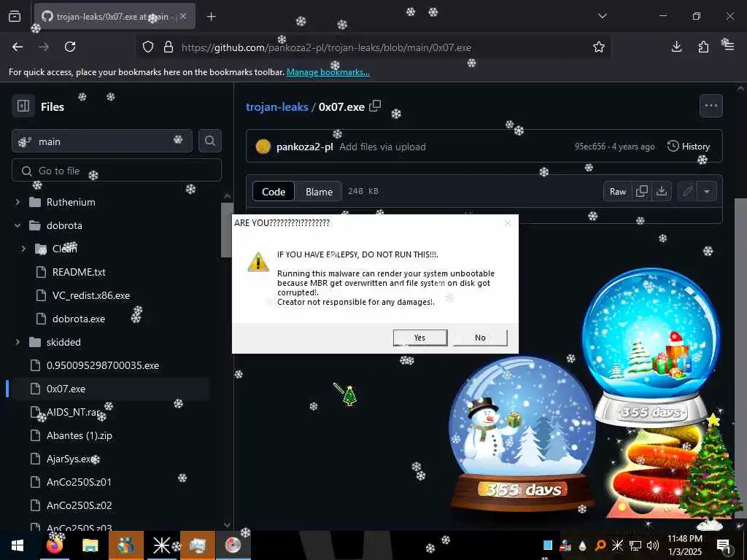The width and height of the screenshot is (747, 560).
Task: Search files with magnifier button
Action: pyautogui.click(x=210, y=141)
